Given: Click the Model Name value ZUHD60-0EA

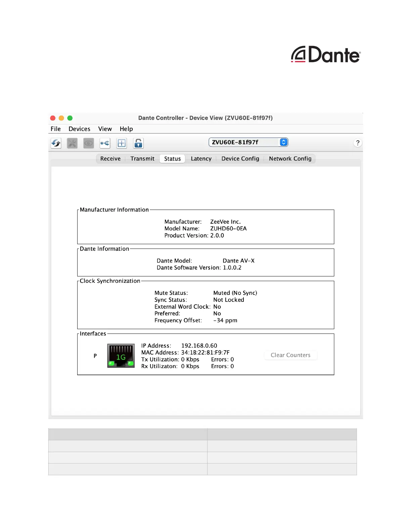Looking at the screenshot, I should click(228, 228).
